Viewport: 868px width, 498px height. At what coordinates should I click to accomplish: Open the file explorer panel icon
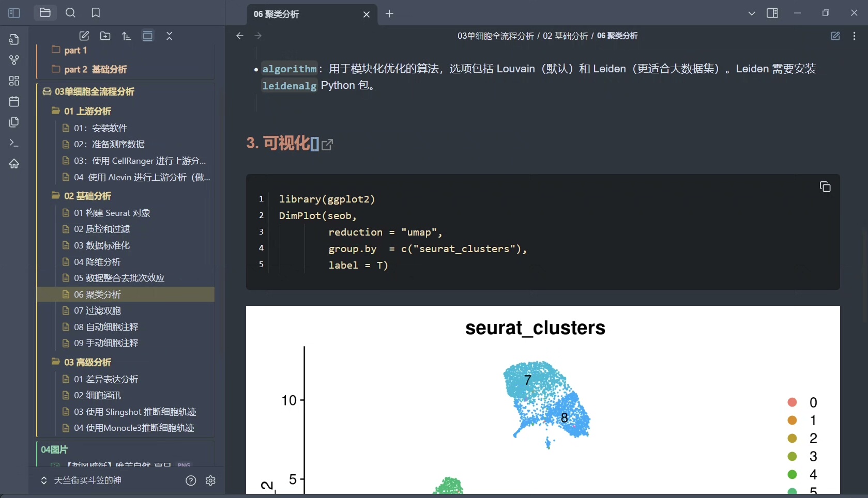(45, 13)
